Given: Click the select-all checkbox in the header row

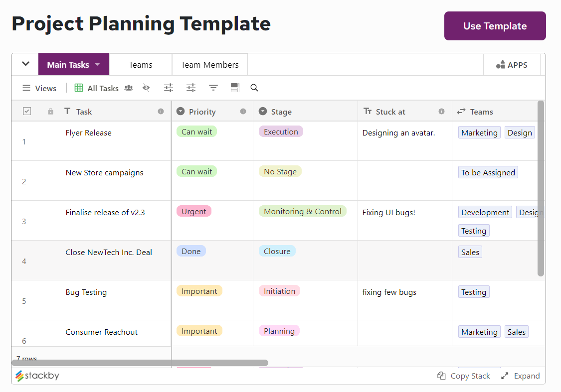Looking at the screenshot, I should [27, 111].
